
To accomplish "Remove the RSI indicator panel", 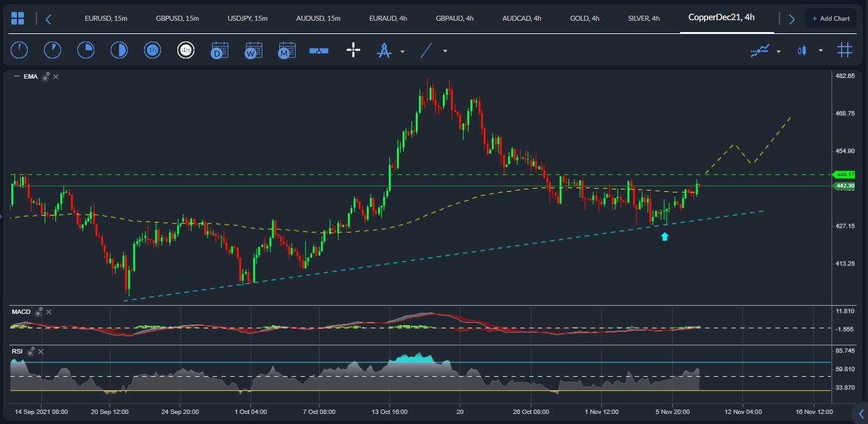I will coord(41,352).
